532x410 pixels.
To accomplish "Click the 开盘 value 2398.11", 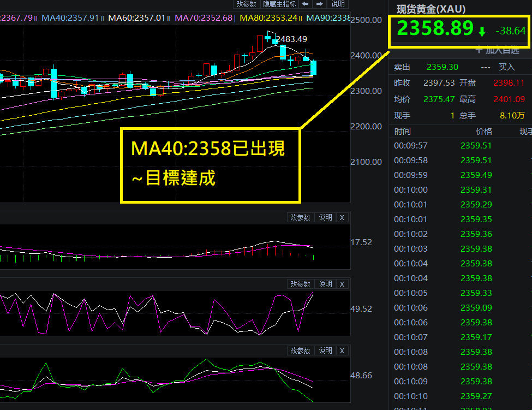I will [x=509, y=83].
